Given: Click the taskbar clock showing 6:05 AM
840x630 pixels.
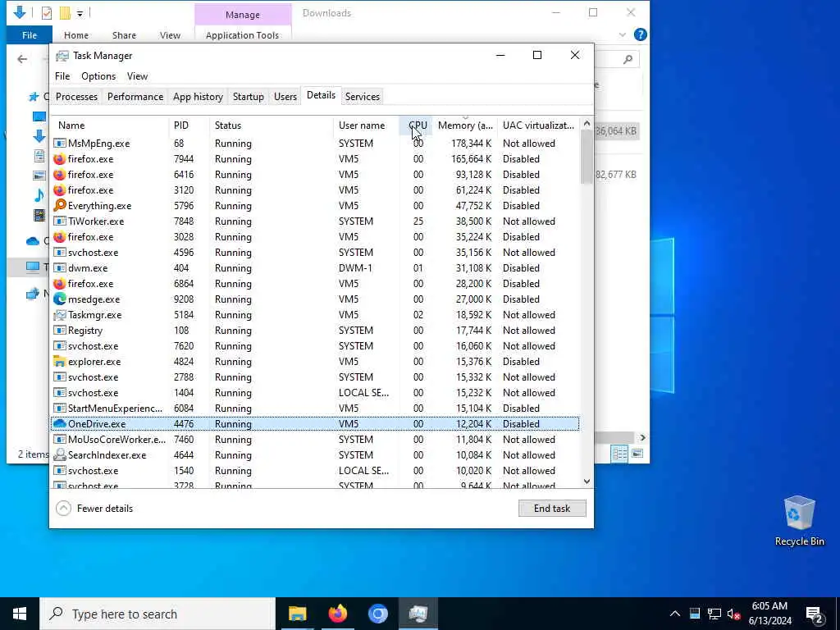Looking at the screenshot, I should 769,614.
